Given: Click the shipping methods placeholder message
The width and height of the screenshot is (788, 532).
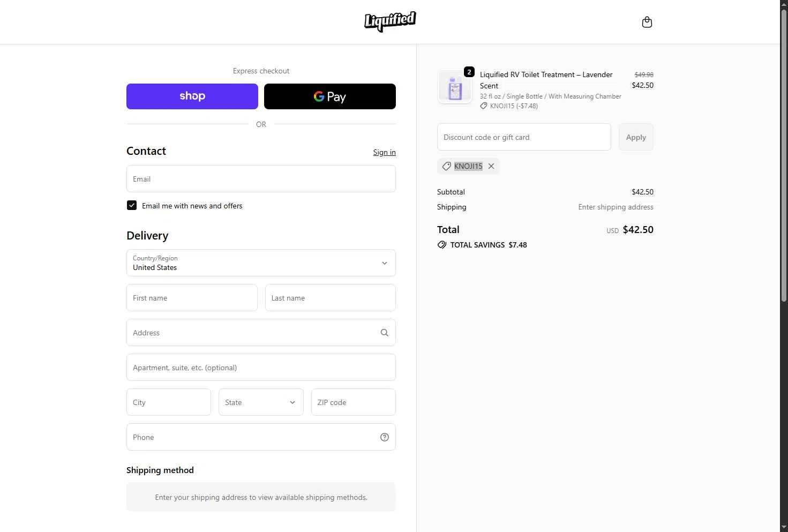Looking at the screenshot, I should (x=261, y=497).
